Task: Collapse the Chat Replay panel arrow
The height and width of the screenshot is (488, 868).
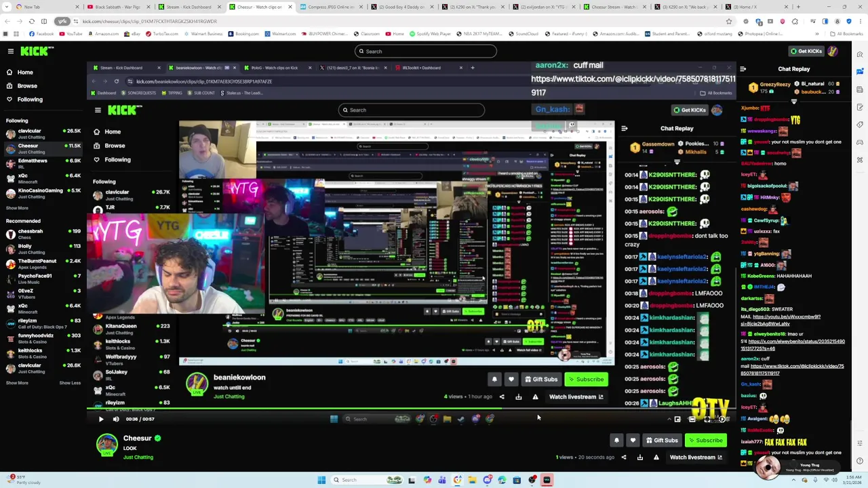Action: 743,68
